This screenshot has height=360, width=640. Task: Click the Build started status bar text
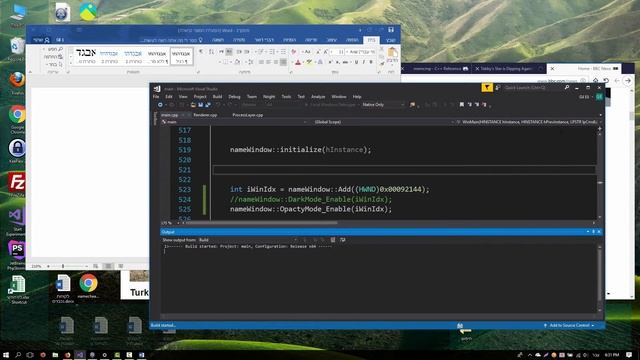(163, 325)
